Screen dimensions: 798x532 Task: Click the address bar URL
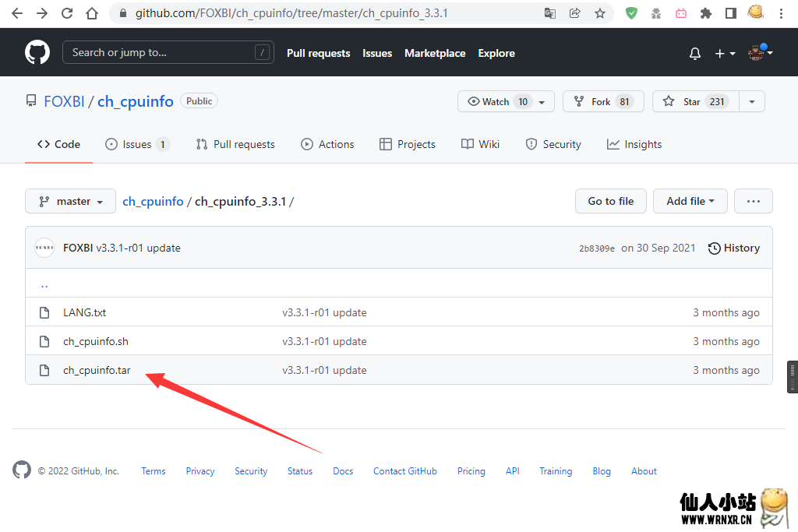point(291,13)
